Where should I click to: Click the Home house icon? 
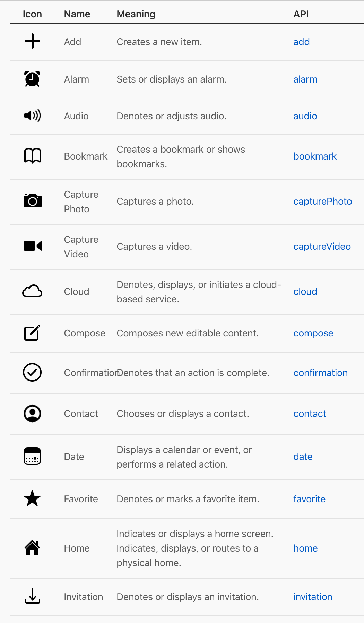click(32, 548)
